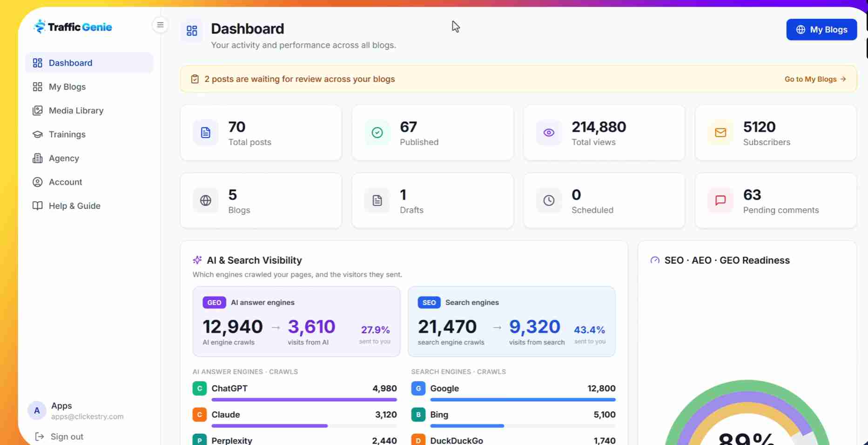The width and height of the screenshot is (868, 445).
Task: Click the 21,470 search engine crawls value
Action: 447,326
